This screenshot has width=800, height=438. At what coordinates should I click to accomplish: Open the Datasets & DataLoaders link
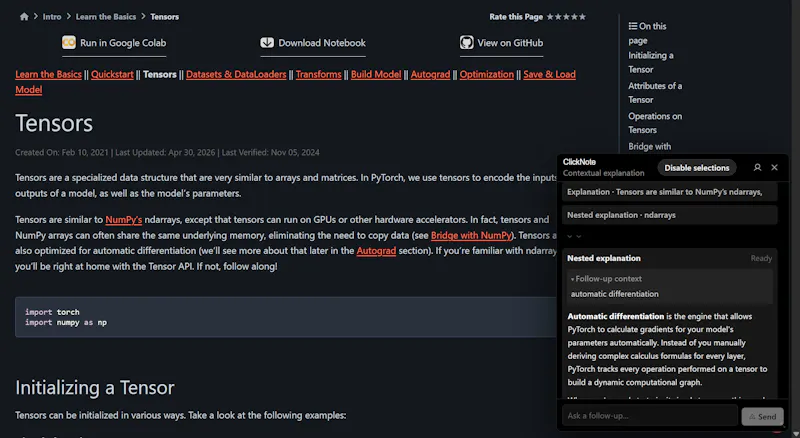click(236, 75)
